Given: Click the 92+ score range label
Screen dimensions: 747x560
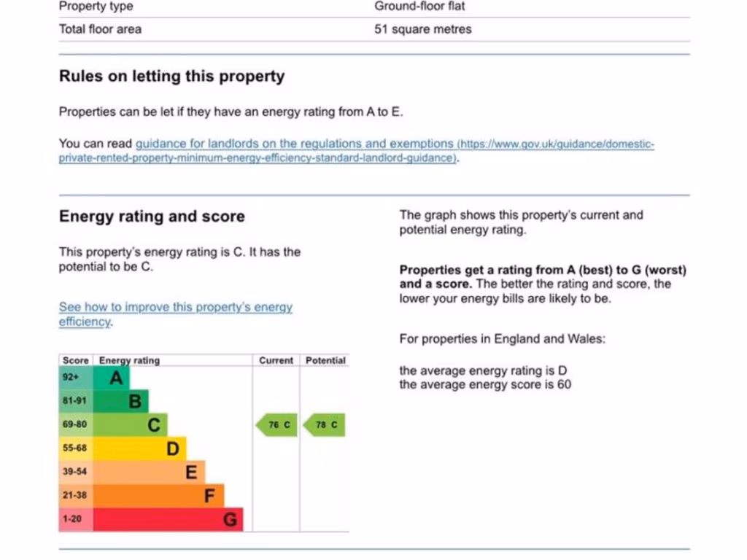Looking at the screenshot, I should pyautogui.click(x=70, y=378).
